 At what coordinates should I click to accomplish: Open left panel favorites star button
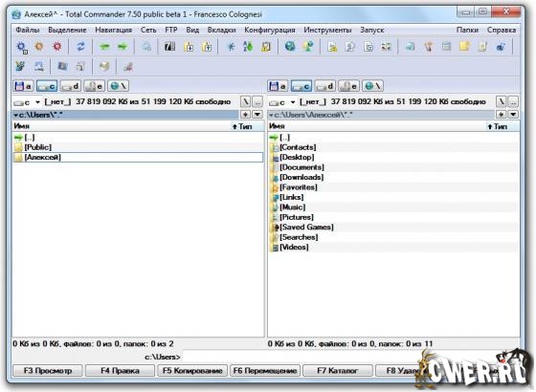coord(245,115)
